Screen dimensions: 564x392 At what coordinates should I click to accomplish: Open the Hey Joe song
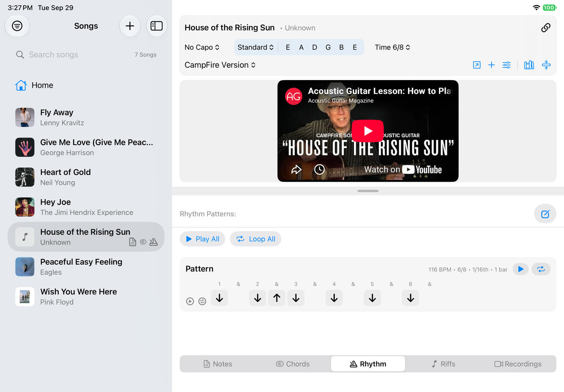[86, 207]
